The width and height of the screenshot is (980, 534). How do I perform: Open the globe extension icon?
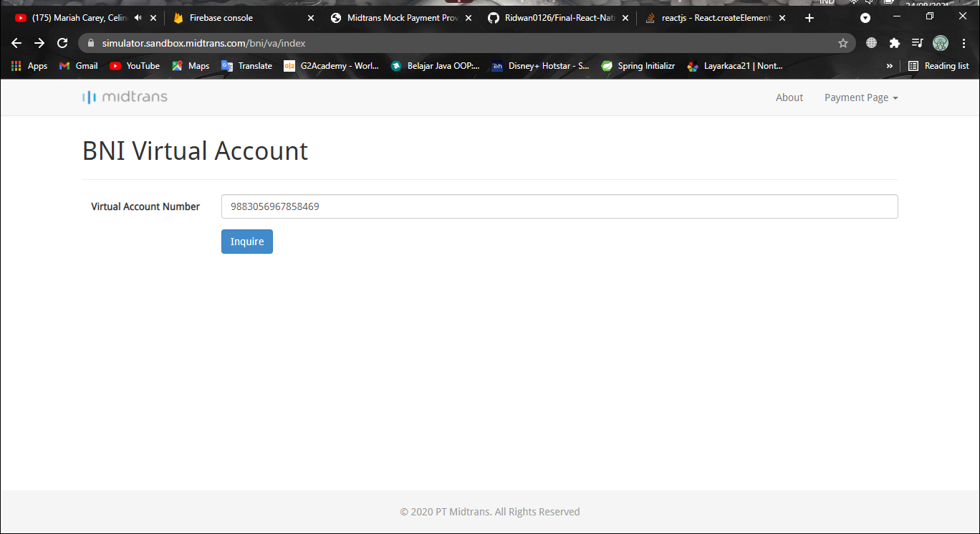coord(871,43)
